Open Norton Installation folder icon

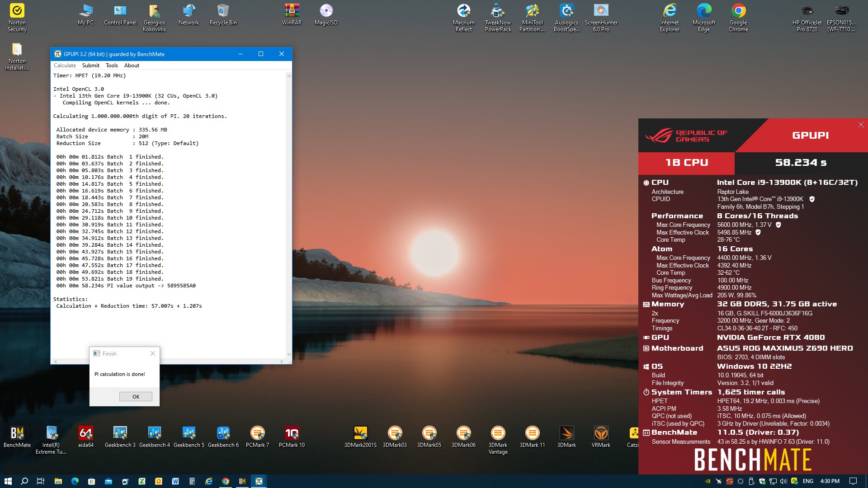[x=17, y=56]
